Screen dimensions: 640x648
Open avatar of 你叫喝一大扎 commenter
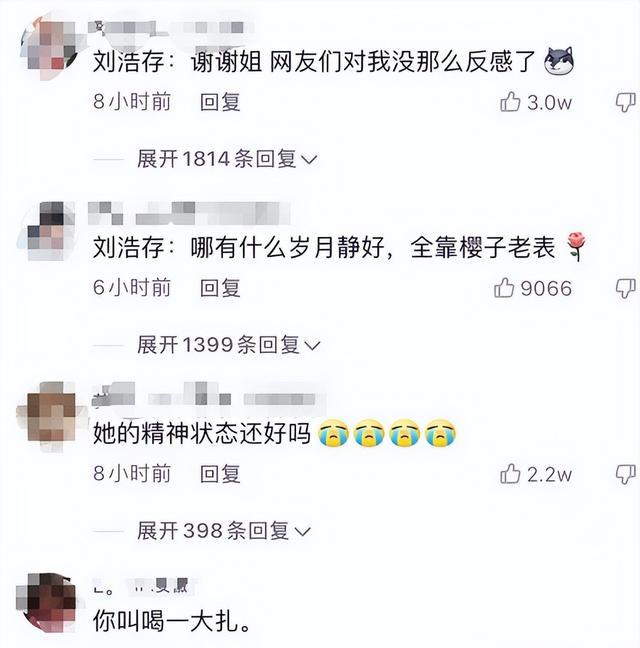[x=47, y=603]
